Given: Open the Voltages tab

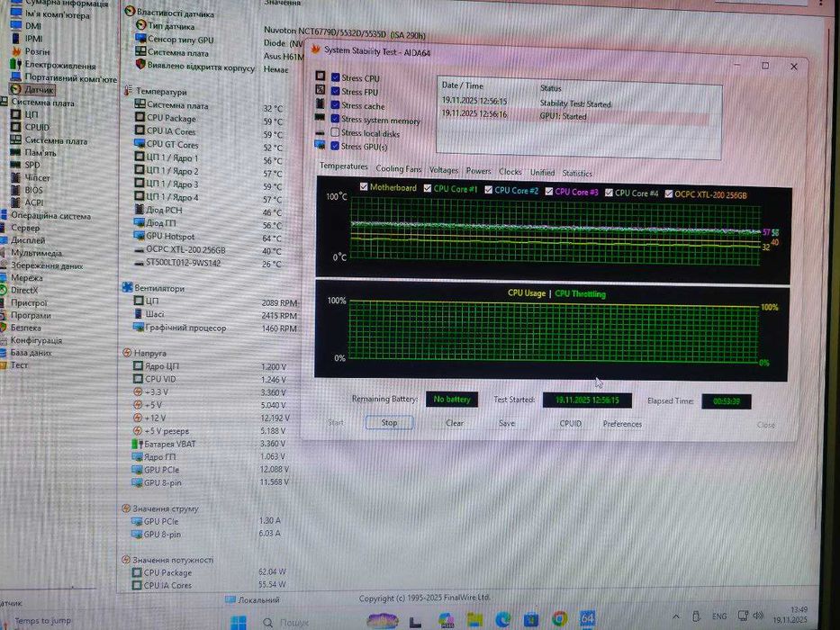Looking at the screenshot, I should [444, 170].
